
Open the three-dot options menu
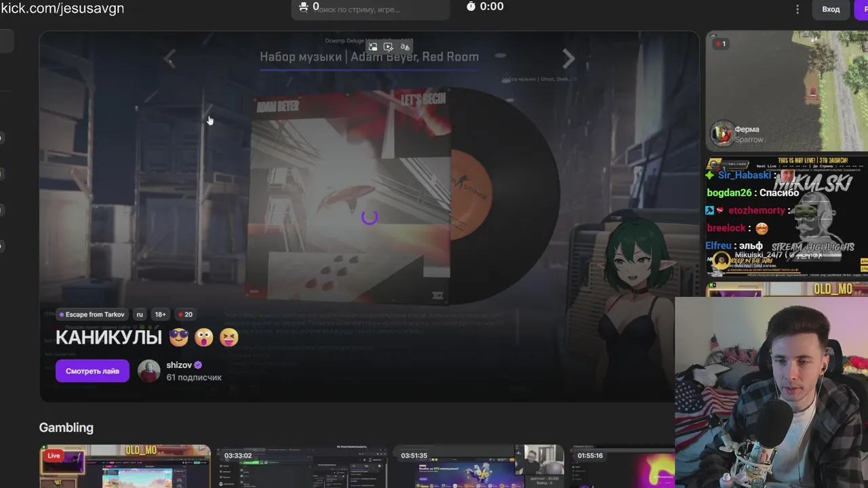click(x=797, y=9)
